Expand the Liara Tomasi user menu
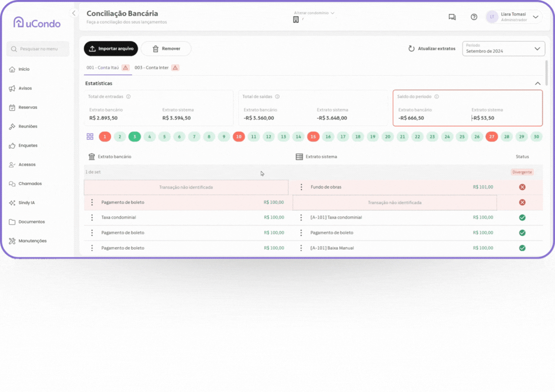This screenshot has height=392, width=555. coord(535,17)
